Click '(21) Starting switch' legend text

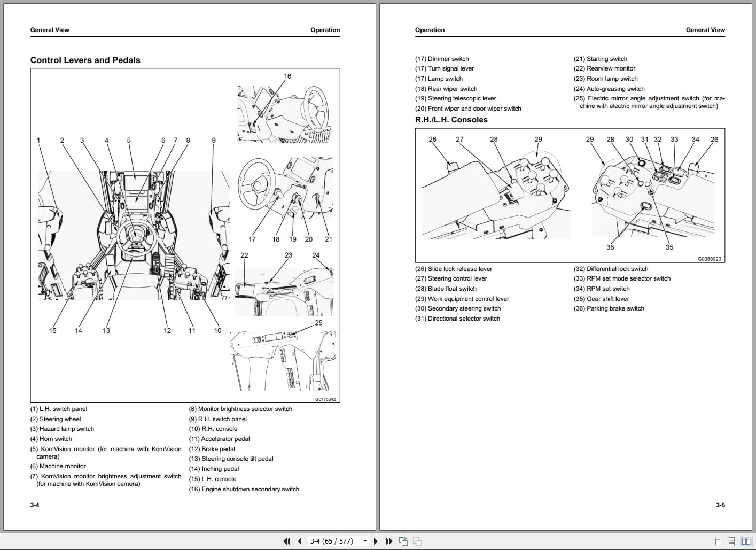[601, 59]
